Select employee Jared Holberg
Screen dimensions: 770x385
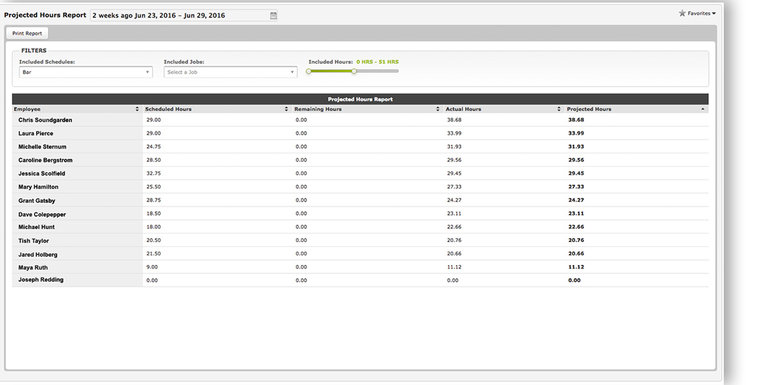pyautogui.click(x=38, y=255)
